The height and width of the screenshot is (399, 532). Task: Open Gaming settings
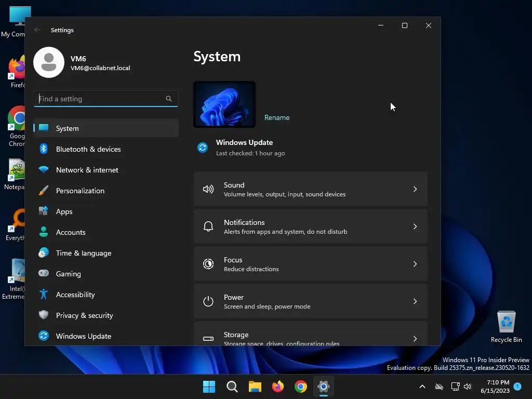click(106, 273)
